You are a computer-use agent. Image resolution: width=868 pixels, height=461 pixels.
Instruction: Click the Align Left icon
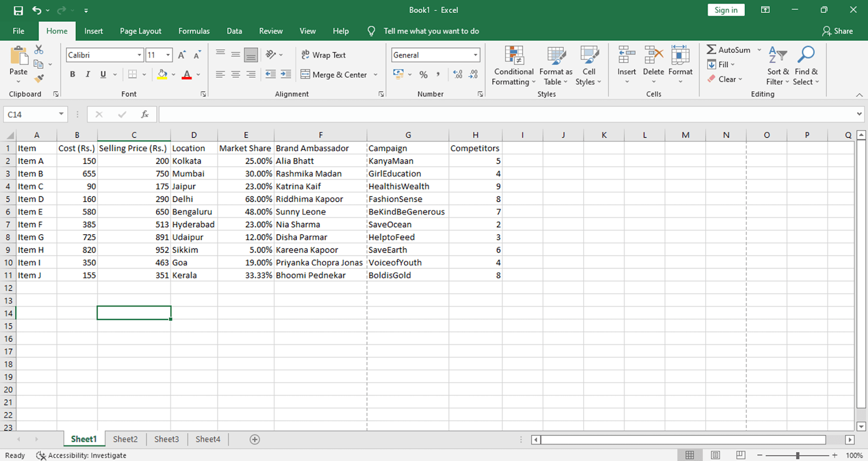(x=220, y=74)
